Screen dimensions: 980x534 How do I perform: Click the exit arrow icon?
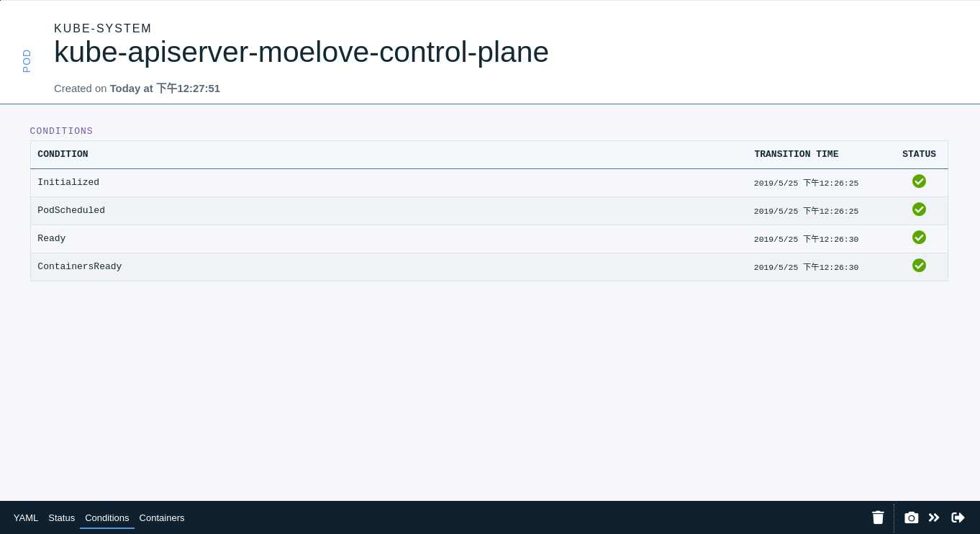(958, 517)
